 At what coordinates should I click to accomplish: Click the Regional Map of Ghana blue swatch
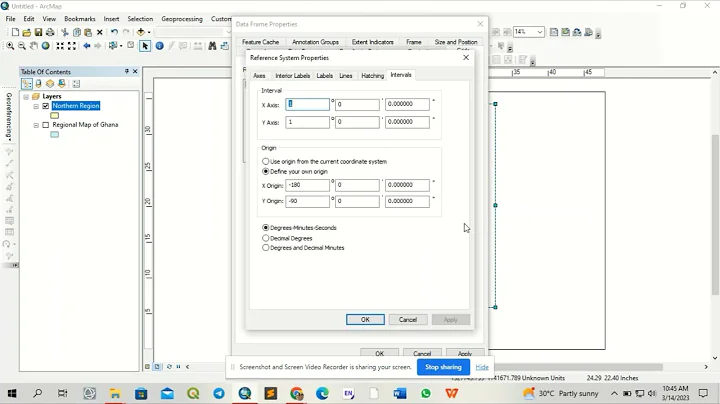(x=55, y=135)
